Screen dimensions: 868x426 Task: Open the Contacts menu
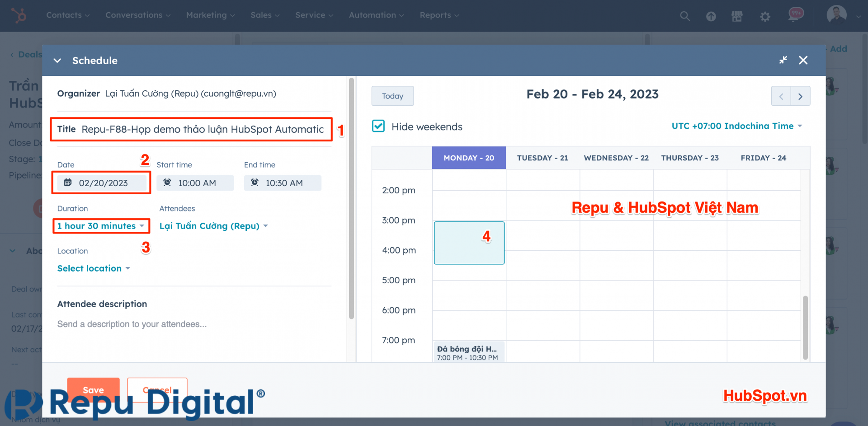pyautogui.click(x=68, y=15)
